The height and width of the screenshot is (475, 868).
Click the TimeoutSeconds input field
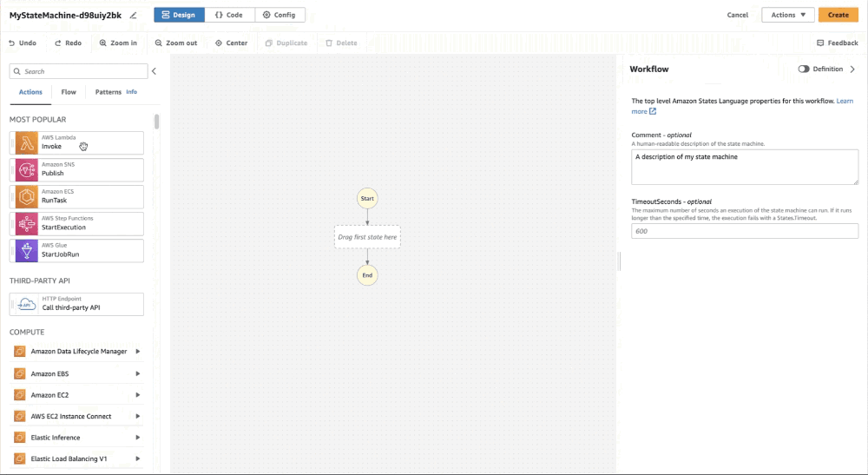pos(745,231)
